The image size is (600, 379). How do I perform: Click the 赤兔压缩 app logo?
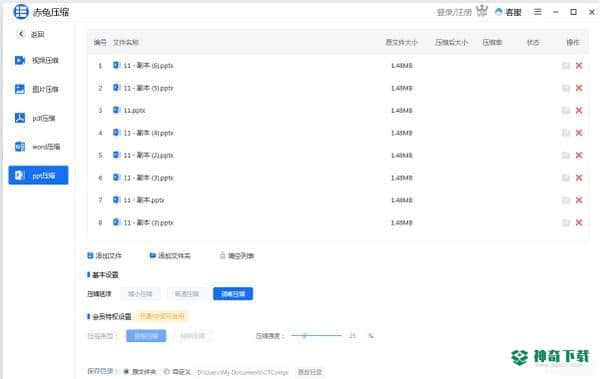pos(21,12)
